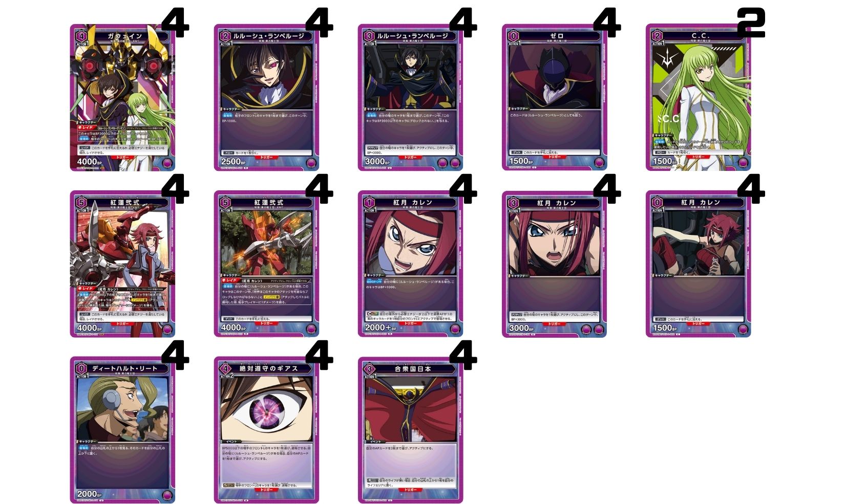845x504 pixels.
Task: Click cost 3 icon on 合衆国日本 card
Action: 369,368
